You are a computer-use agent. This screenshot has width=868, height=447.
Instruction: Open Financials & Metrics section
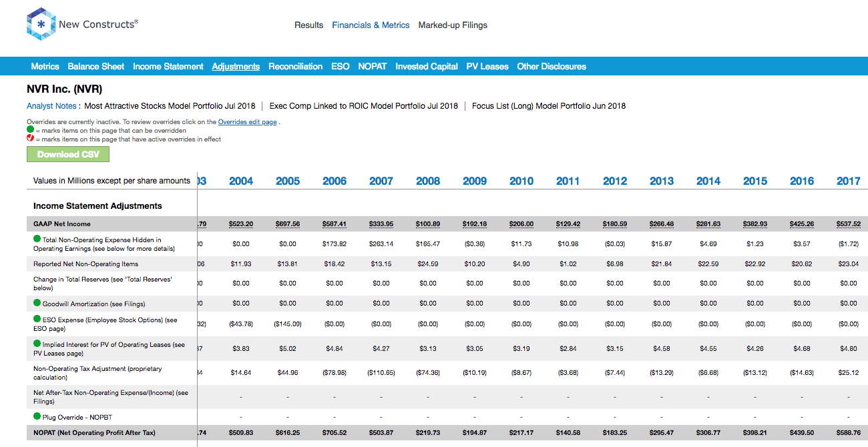click(x=371, y=25)
